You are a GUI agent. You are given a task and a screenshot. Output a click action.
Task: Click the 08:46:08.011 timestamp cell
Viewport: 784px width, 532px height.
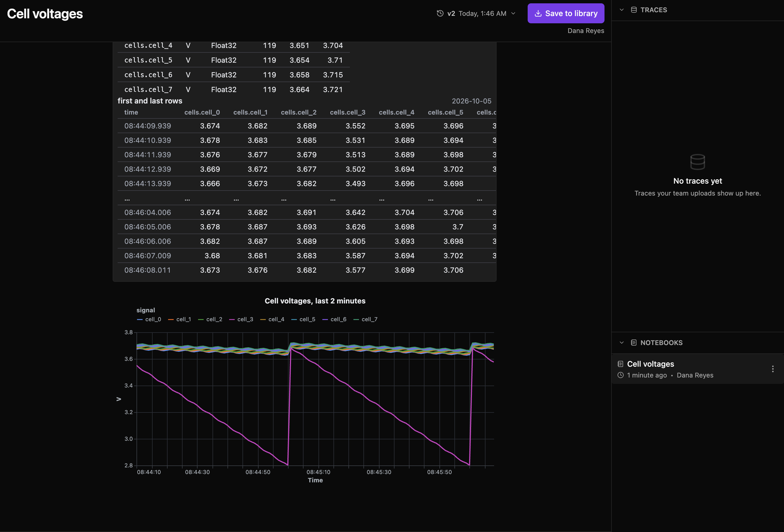click(x=148, y=270)
